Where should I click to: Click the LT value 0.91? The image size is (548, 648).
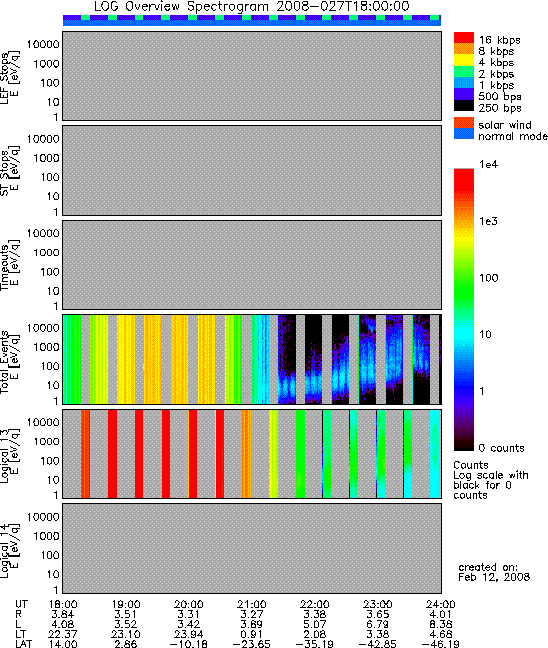252,634
